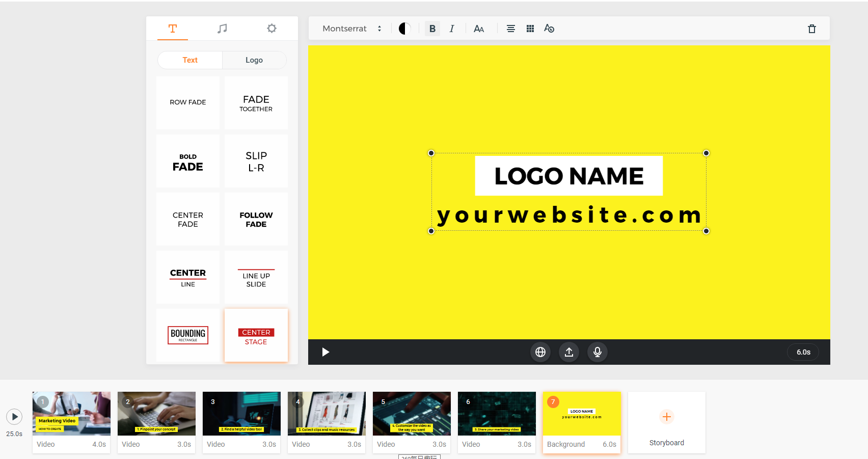Choose the CENTER FADE text style
Screen dimensions: 868x459
pyautogui.click(x=188, y=219)
